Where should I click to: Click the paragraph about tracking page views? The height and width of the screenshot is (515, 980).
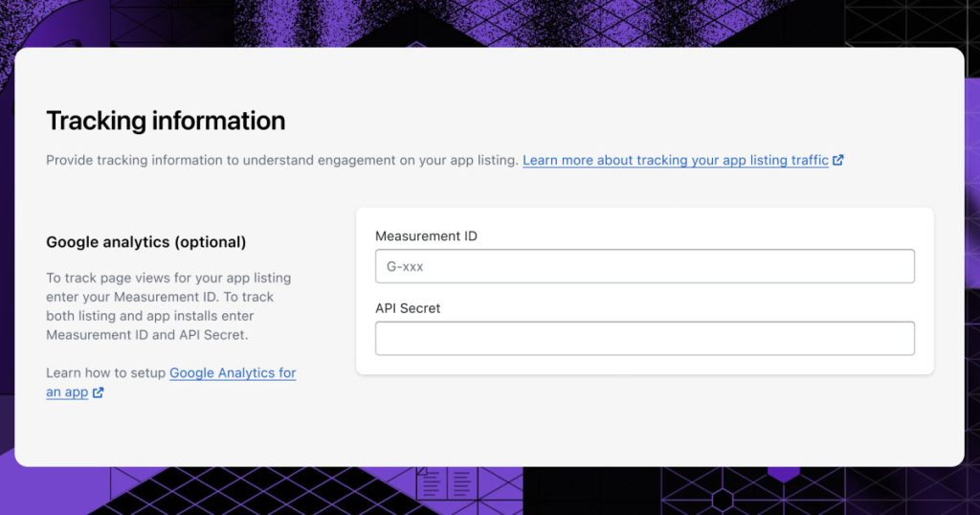pyautogui.click(x=168, y=306)
